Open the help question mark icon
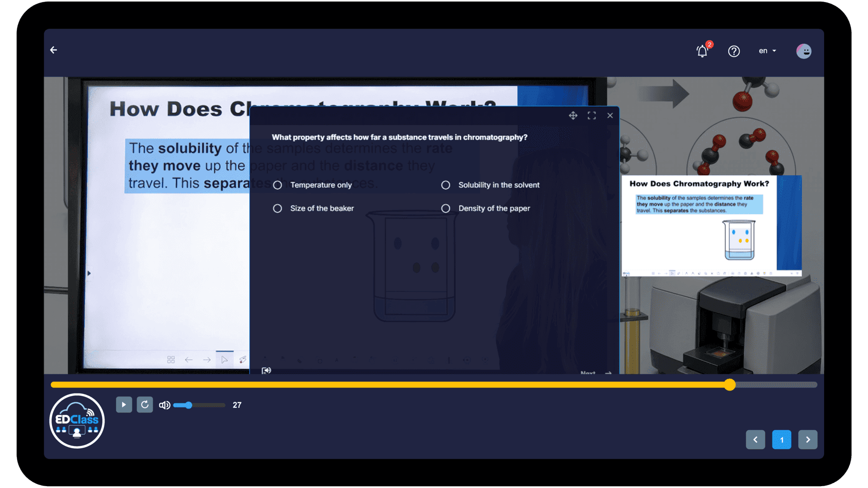 734,51
